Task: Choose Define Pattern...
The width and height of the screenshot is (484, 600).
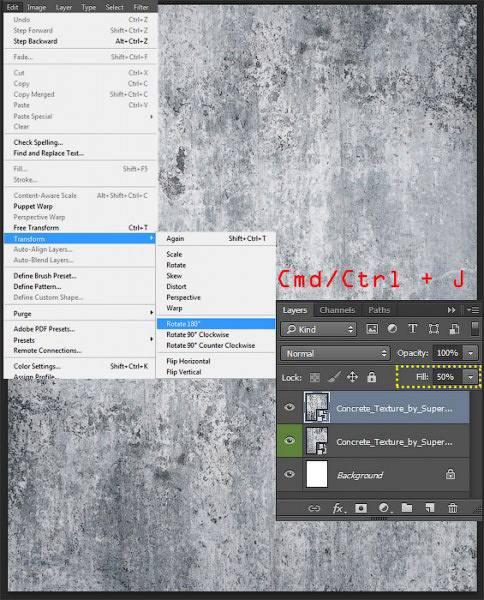Action: pyautogui.click(x=80, y=286)
